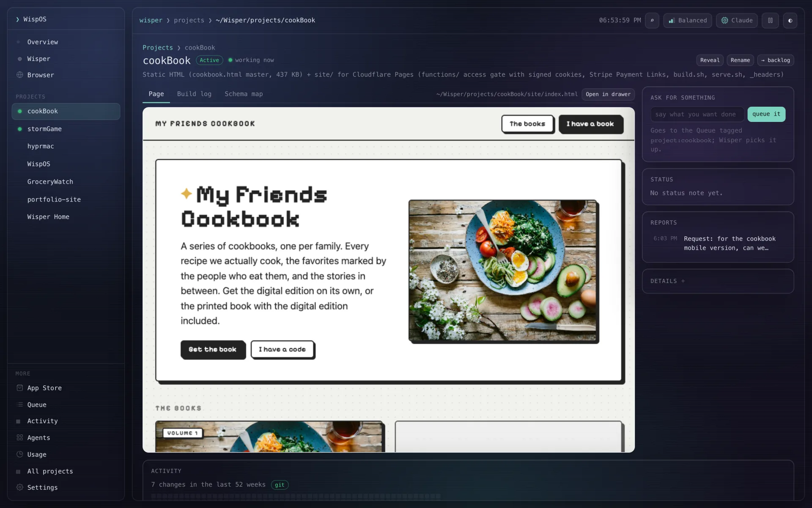
Task: Click the Rename button
Action: (740, 60)
